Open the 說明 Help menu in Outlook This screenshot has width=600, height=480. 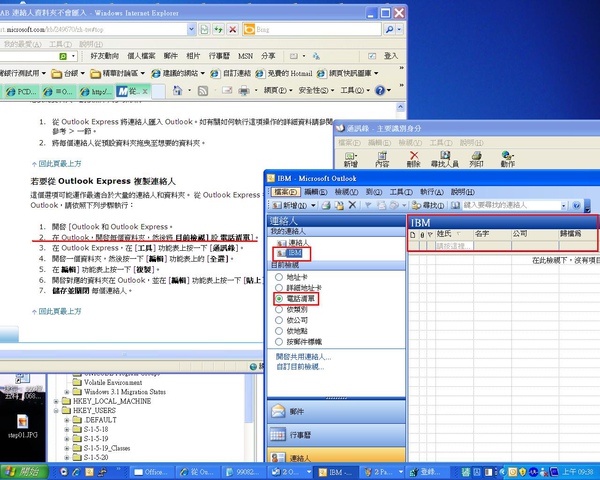pyautogui.click(x=463, y=192)
